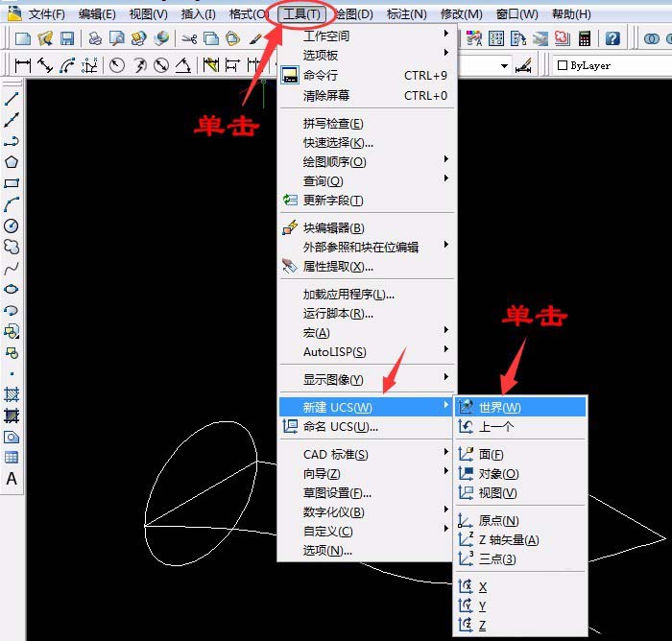672x641 pixels.
Task: Expand the 自定义(C) submenu
Action: click(x=367, y=532)
